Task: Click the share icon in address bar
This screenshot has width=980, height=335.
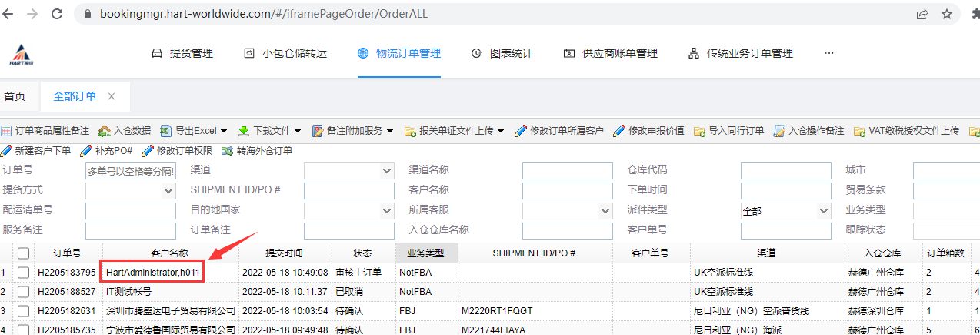Action: tap(922, 14)
